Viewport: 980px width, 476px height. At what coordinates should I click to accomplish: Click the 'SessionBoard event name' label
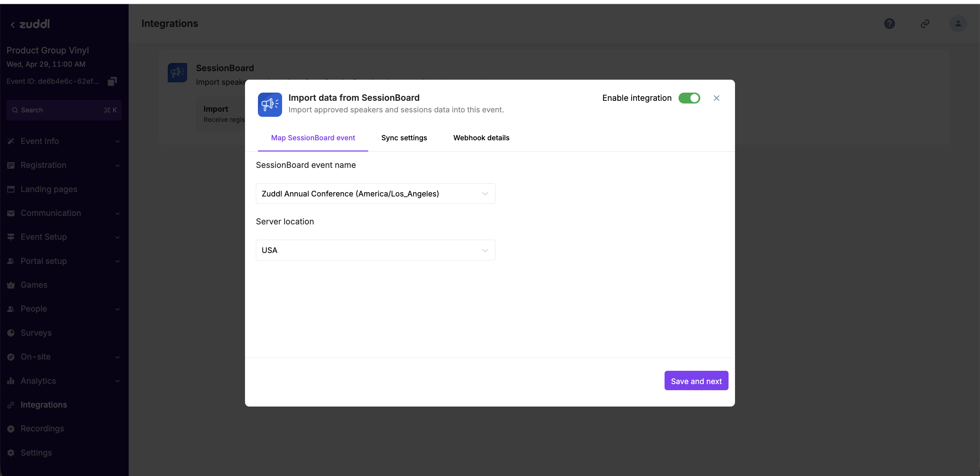[306, 165]
